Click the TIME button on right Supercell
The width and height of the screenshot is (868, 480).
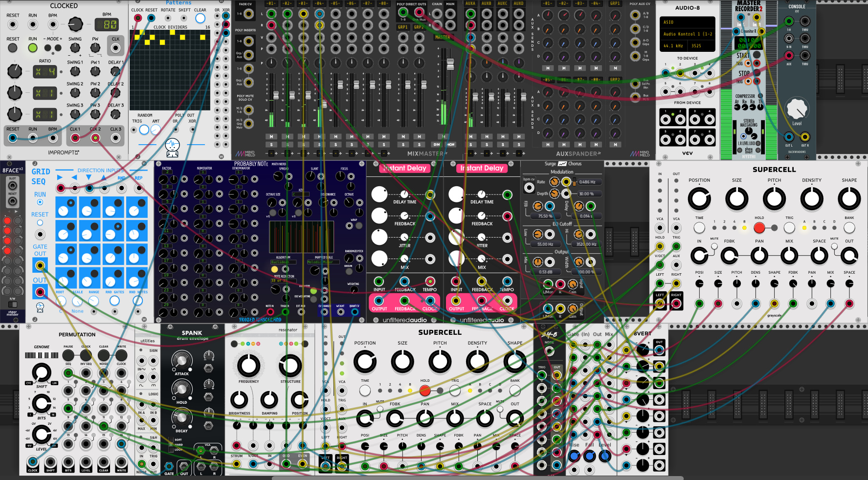699,227
